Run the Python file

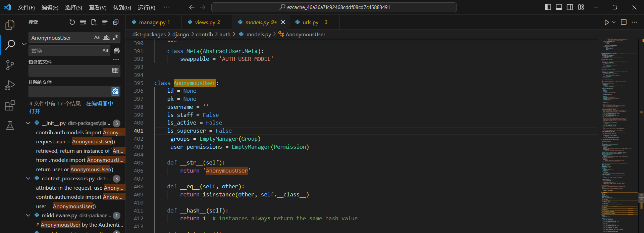(x=607, y=22)
